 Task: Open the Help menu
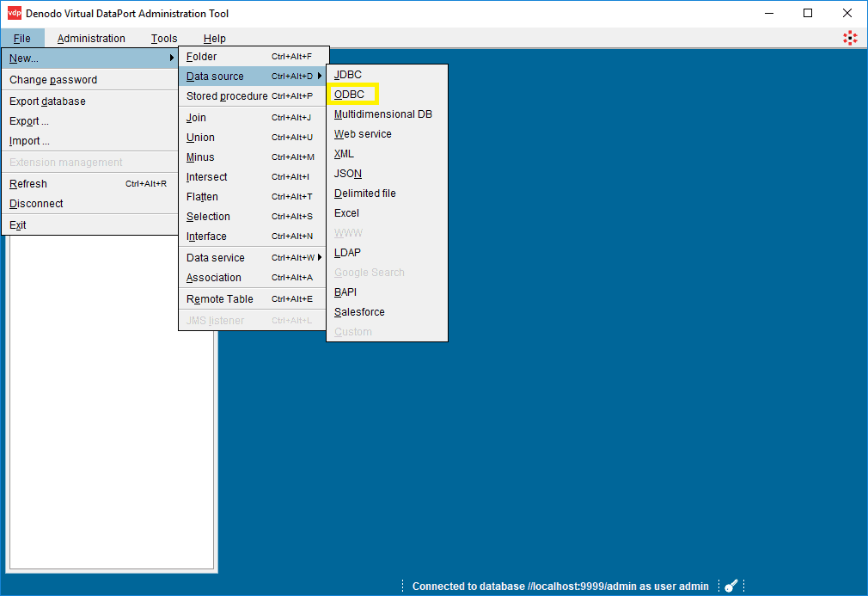coord(214,38)
